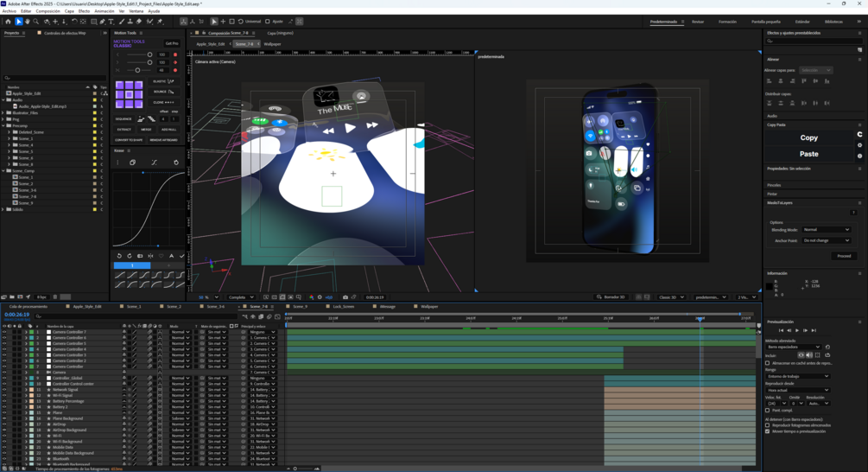The width and height of the screenshot is (868, 472).
Task: Open the Entorno de trabajo range dropdown
Action: coord(798,376)
